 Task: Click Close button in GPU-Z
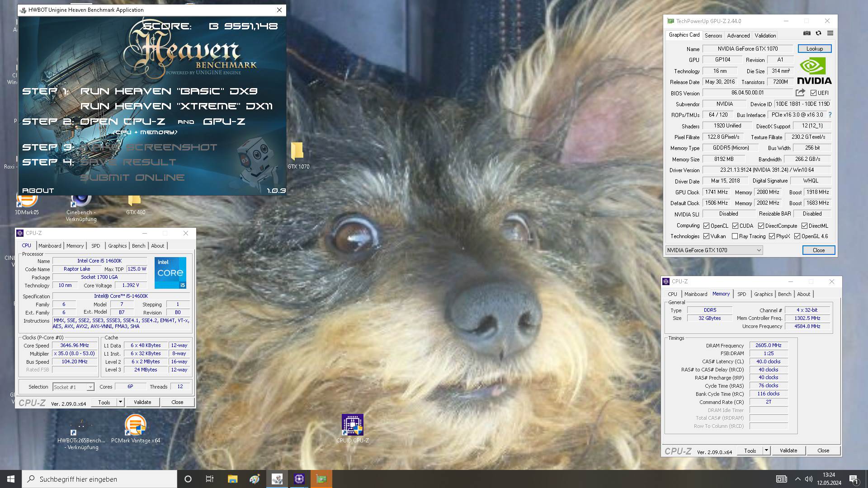click(818, 250)
